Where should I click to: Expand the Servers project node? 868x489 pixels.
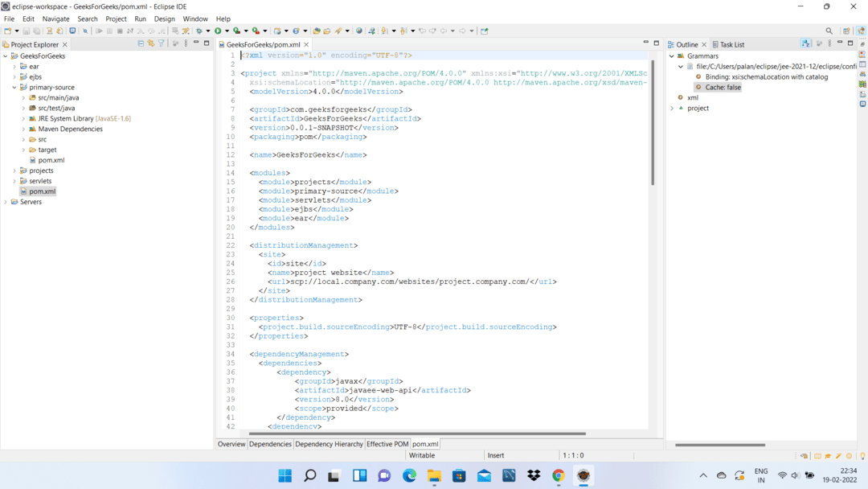point(6,202)
